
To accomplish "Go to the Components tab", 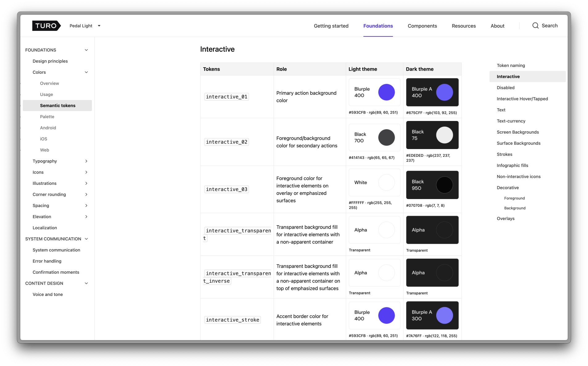I will 422,26.
